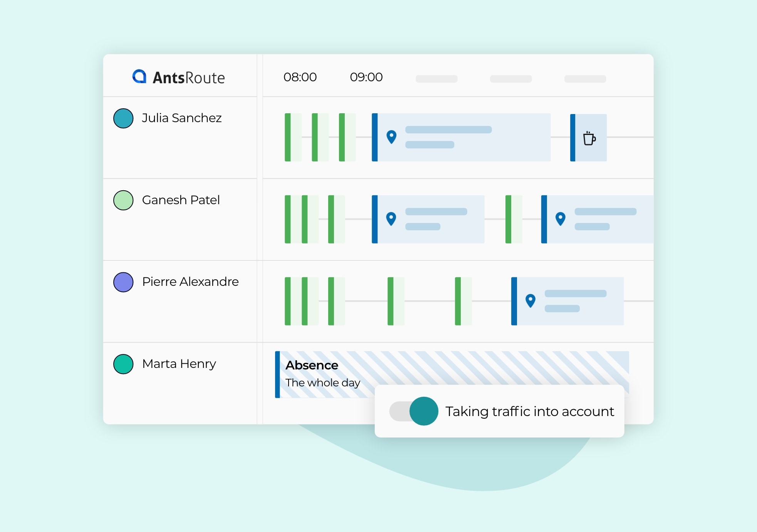Click the AntsRoute logo icon
This screenshot has height=532, width=757.
139,76
